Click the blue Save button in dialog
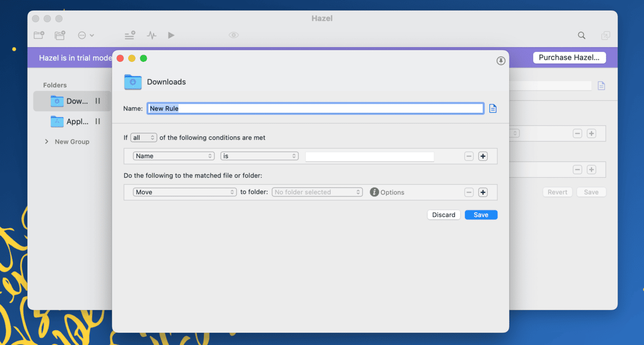This screenshot has height=345, width=644. [481, 215]
